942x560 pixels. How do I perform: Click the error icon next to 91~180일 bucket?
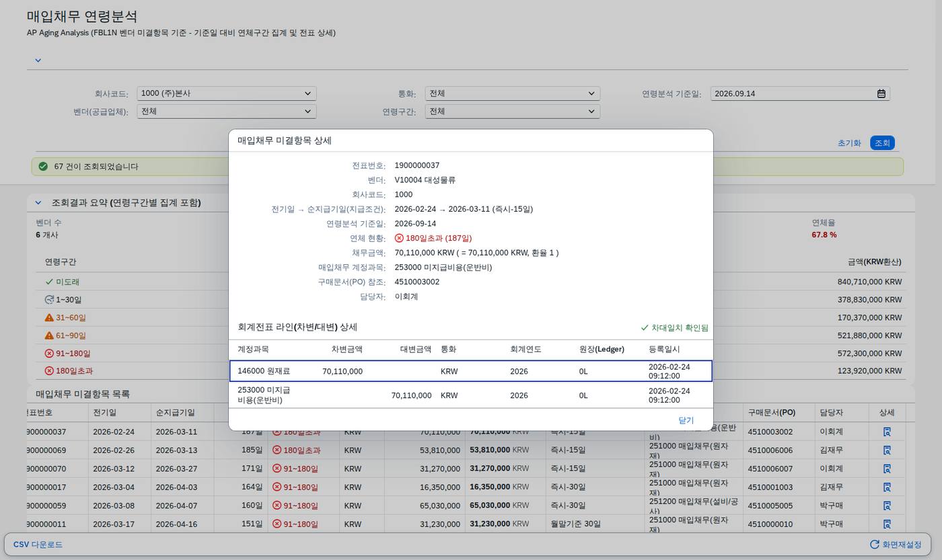click(49, 353)
